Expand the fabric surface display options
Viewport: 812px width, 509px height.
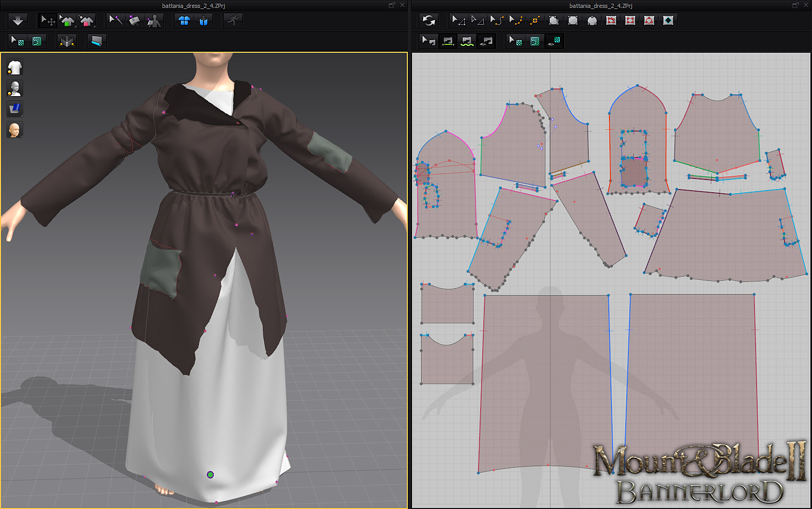pos(15,109)
